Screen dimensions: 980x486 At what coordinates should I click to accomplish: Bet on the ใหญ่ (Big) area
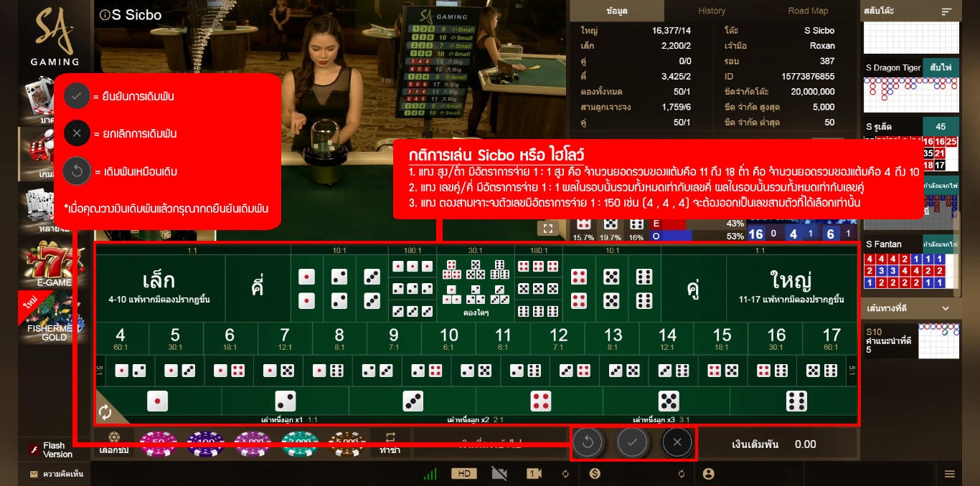point(791,284)
